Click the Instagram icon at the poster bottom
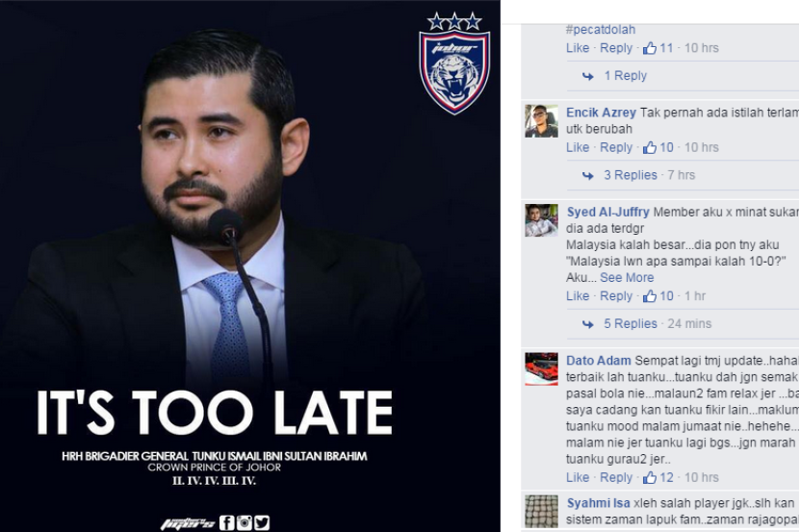The height and width of the screenshot is (532, 799). point(245,522)
